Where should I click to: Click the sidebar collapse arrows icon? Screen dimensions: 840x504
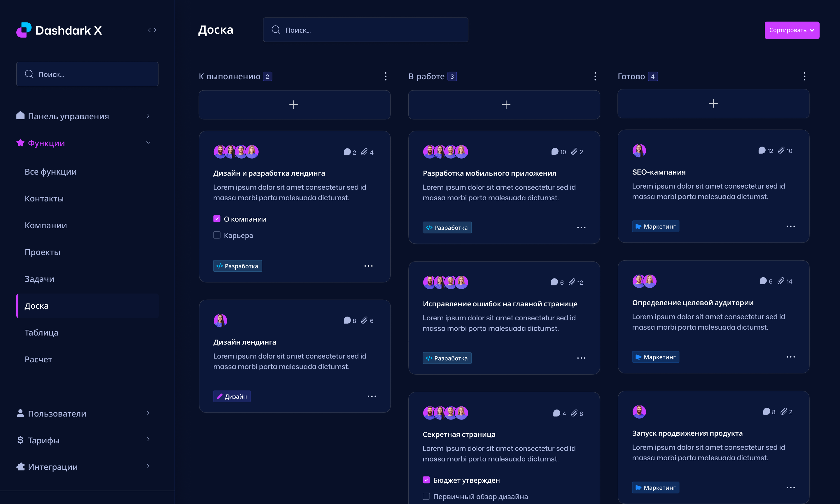(x=152, y=30)
